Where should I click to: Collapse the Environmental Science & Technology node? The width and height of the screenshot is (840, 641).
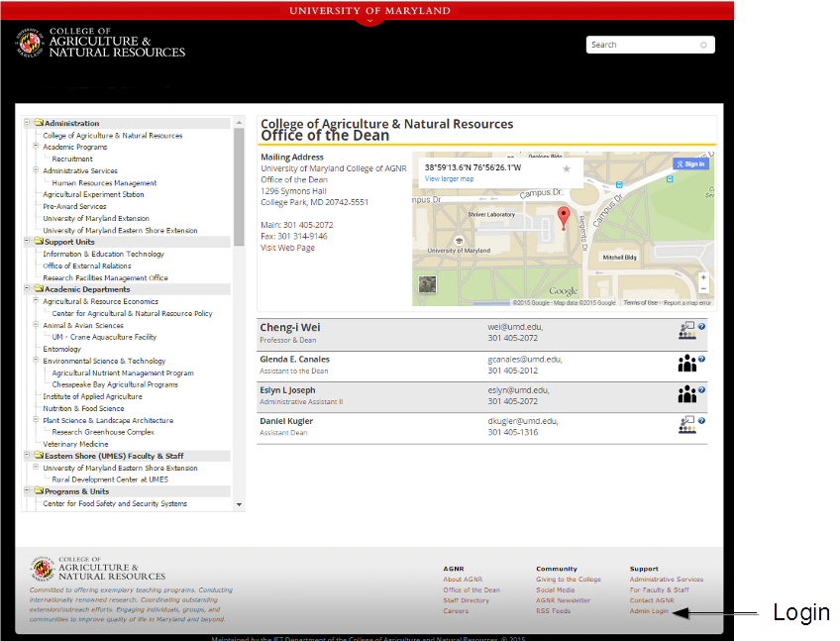[x=36, y=361]
